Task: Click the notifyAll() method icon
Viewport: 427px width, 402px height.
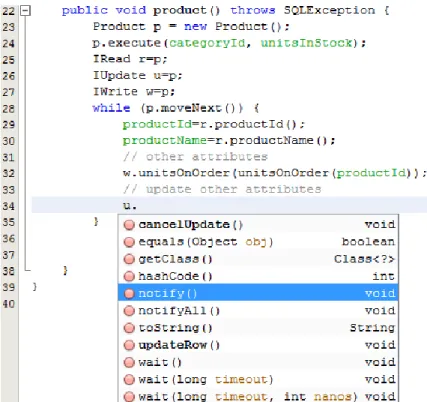Action: pos(129,311)
